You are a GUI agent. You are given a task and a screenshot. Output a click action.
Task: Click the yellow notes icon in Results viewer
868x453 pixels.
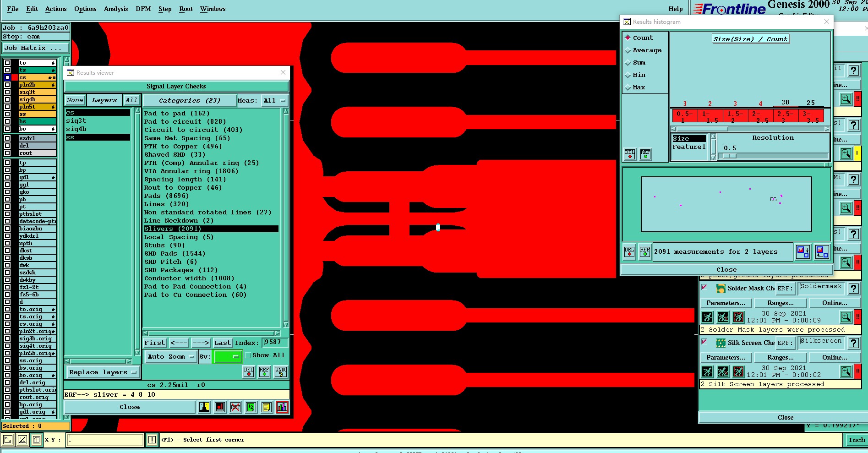pyautogui.click(x=267, y=407)
